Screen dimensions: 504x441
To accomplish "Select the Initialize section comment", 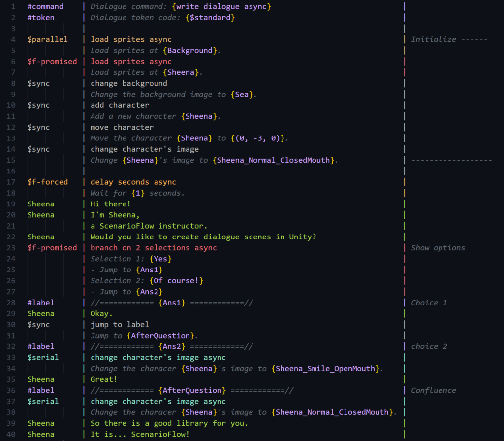I will pos(434,39).
